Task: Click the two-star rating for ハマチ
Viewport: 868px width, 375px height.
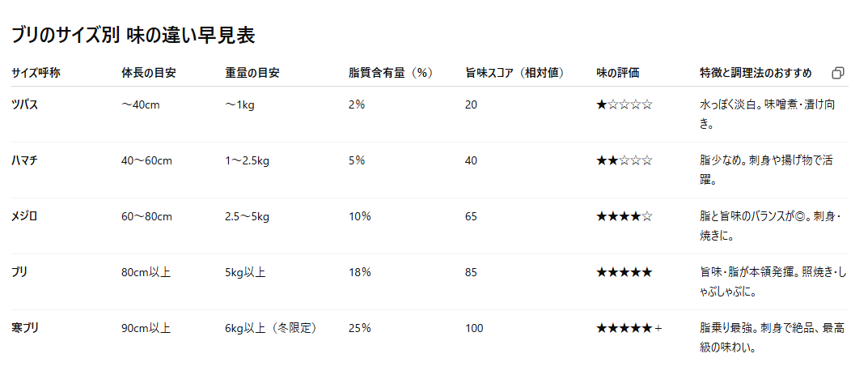Action: click(624, 160)
